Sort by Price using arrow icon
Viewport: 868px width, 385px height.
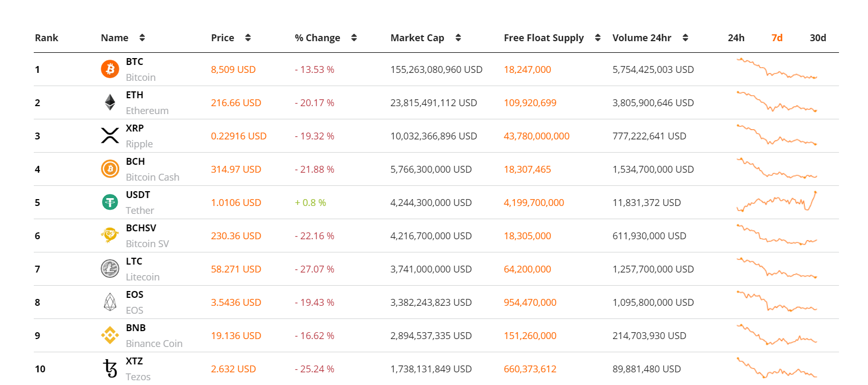coord(248,37)
